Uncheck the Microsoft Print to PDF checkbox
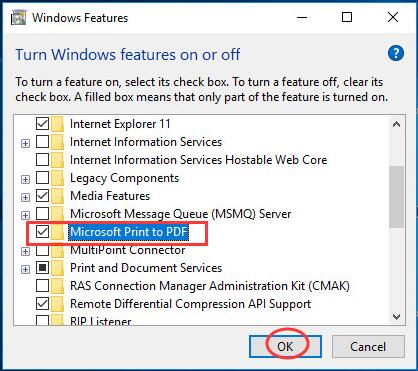The height and width of the screenshot is (371, 418). point(42,232)
